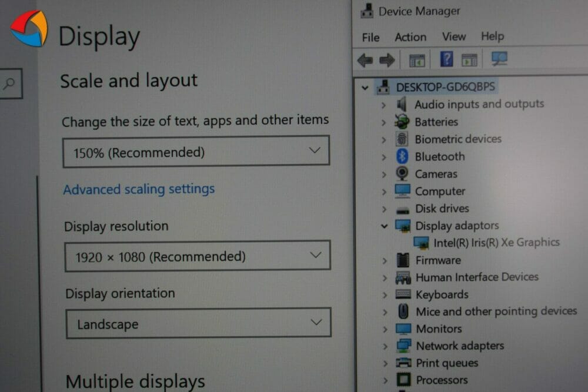Click the icon beside Monitors

point(403,329)
